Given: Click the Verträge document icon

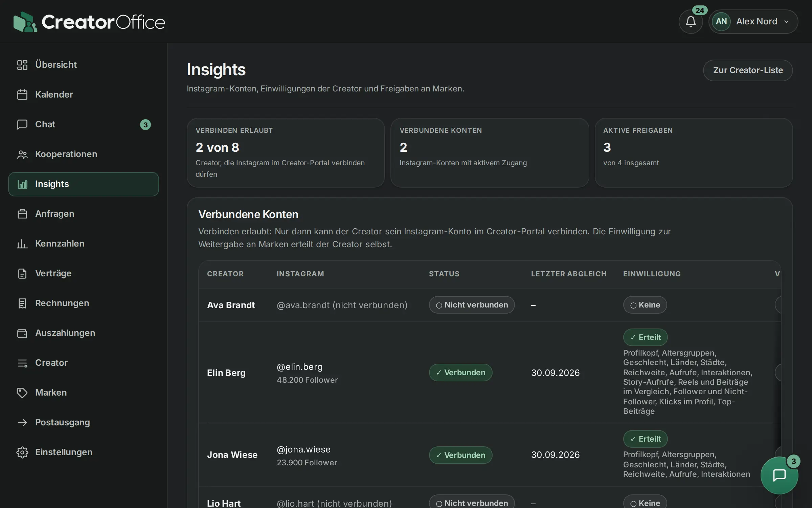Looking at the screenshot, I should 22,273.
